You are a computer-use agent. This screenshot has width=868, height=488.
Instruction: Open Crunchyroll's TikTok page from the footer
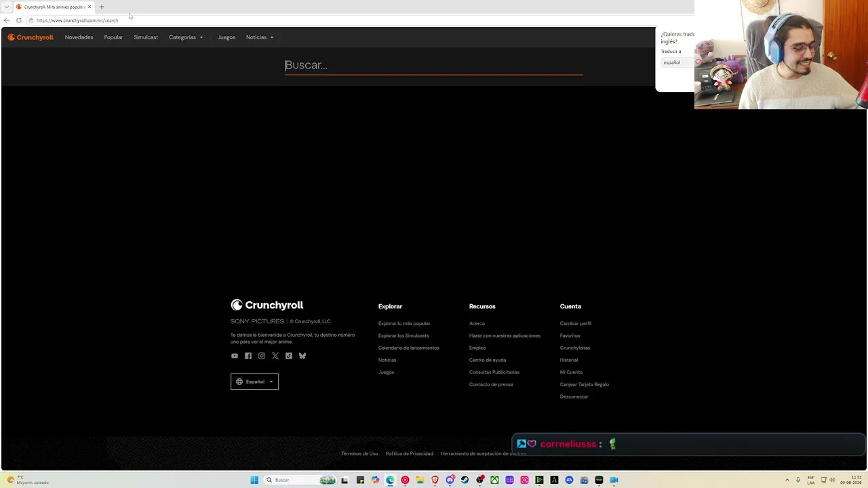click(289, 356)
